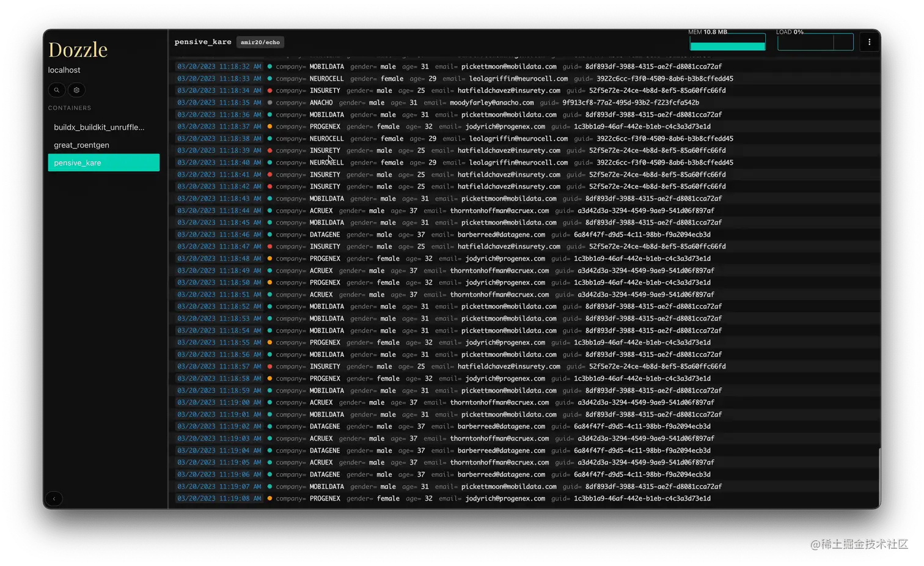This screenshot has width=924, height=566.
Task: Select the buildx_buildkit_unruffle container
Action: [103, 127]
